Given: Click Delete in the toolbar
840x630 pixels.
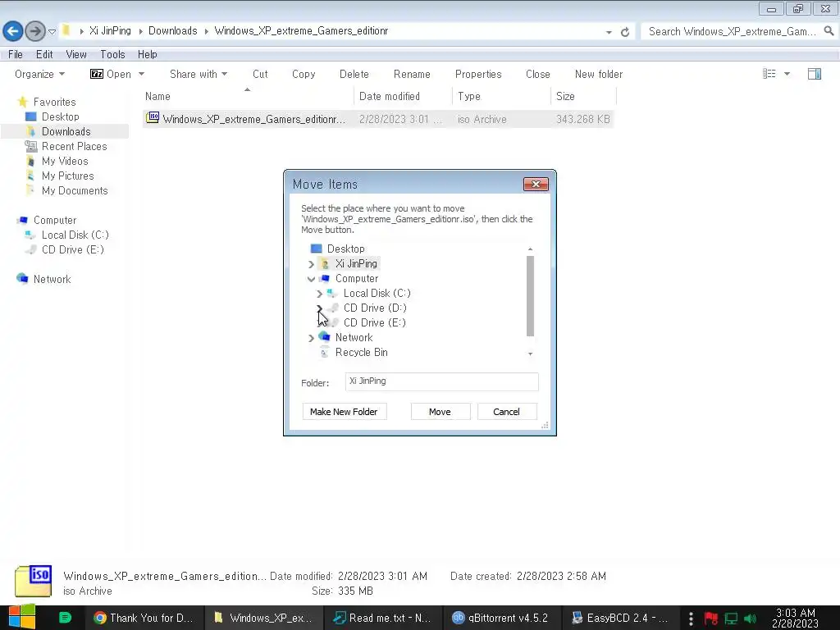Looking at the screenshot, I should pyautogui.click(x=354, y=74).
